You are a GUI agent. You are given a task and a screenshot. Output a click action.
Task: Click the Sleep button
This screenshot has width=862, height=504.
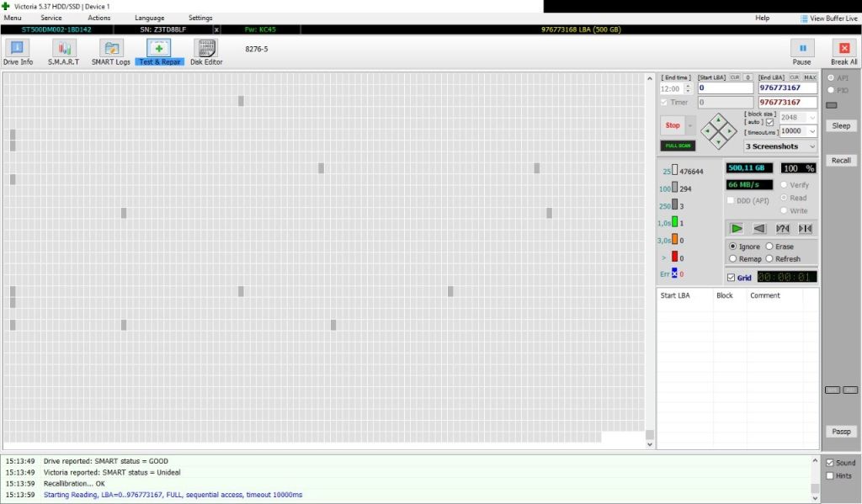(x=841, y=126)
